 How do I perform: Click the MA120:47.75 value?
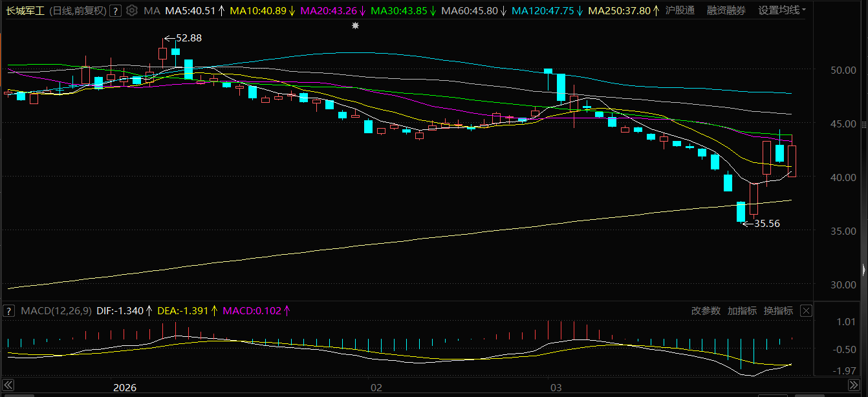[543, 10]
